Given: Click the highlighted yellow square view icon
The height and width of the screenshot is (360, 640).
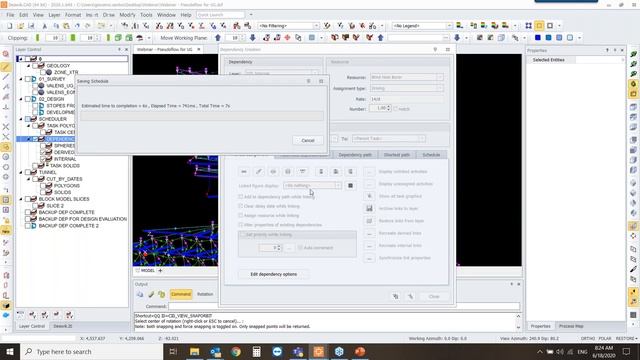Looking at the screenshot, I should click(539, 26).
